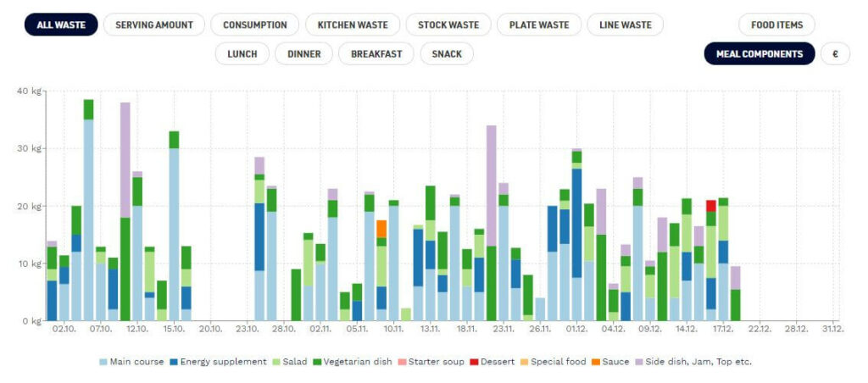Enable the Snack meal filter
The height and width of the screenshot is (383, 868).
pos(447,54)
